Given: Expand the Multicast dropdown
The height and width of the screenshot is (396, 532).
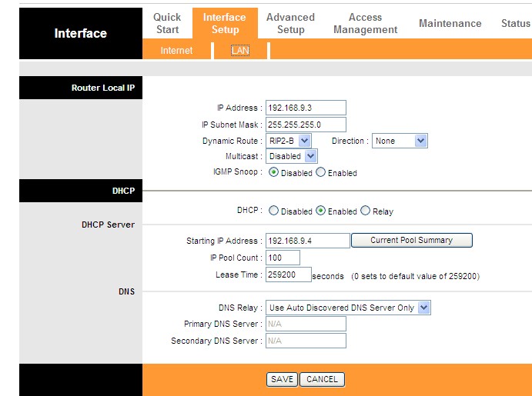Looking at the screenshot, I should coord(292,156).
